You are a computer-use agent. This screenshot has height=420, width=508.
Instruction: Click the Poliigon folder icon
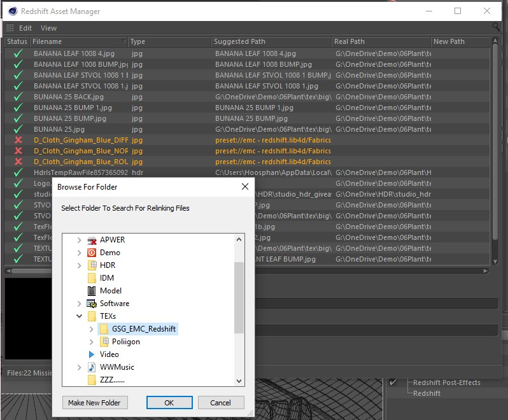click(x=104, y=342)
